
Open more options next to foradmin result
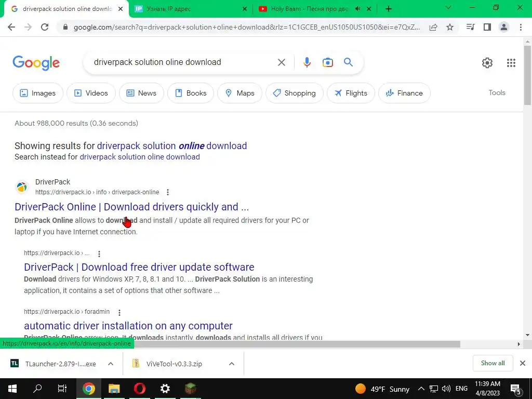[119, 312]
